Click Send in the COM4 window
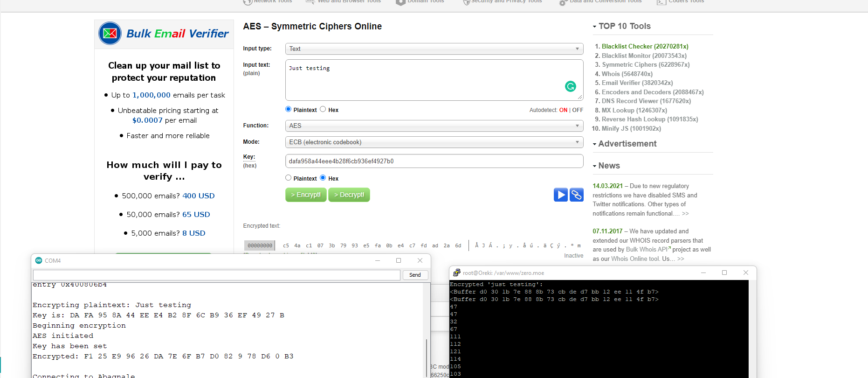This screenshot has width=868, height=378. click(415, 275)
